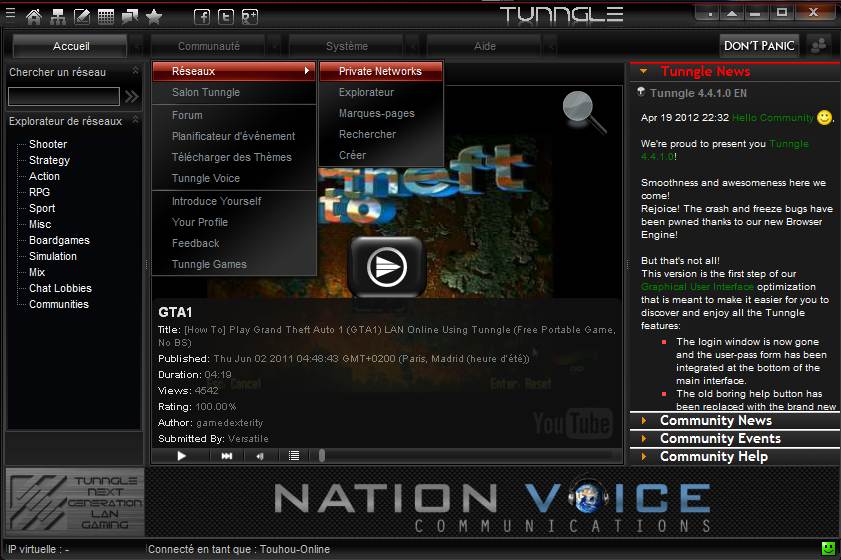
Task: Open the hamburger menu icon
Action: point(10,14)
